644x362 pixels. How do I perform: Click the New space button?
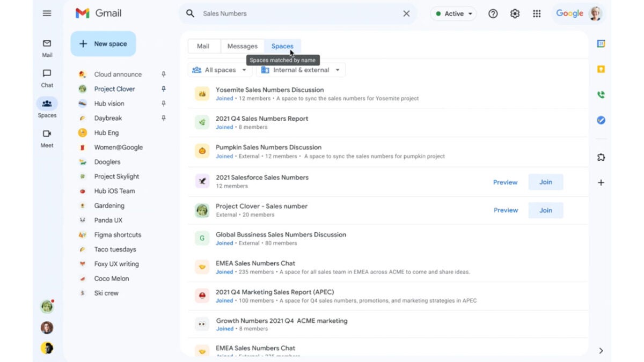pos(103,44)
